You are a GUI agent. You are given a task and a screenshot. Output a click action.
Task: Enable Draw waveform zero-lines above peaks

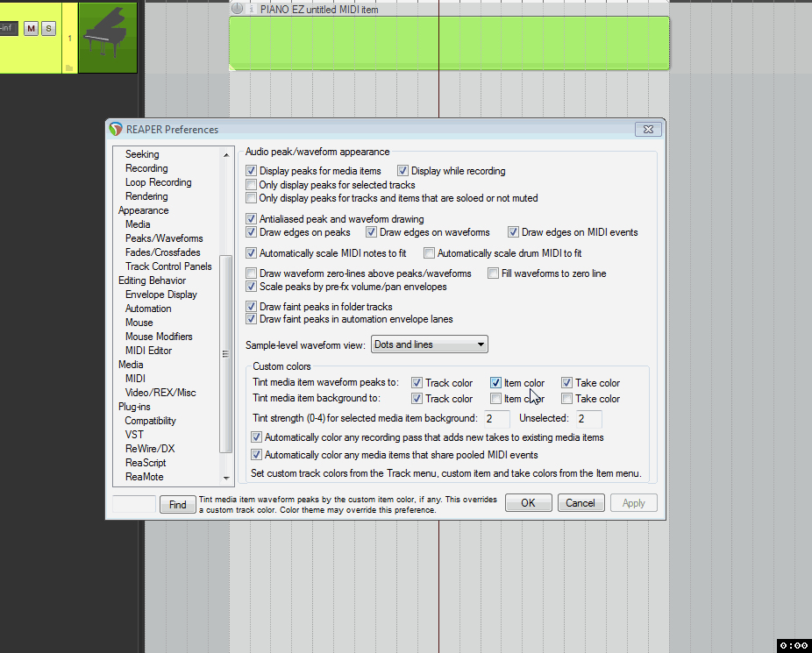coord(251,273)
